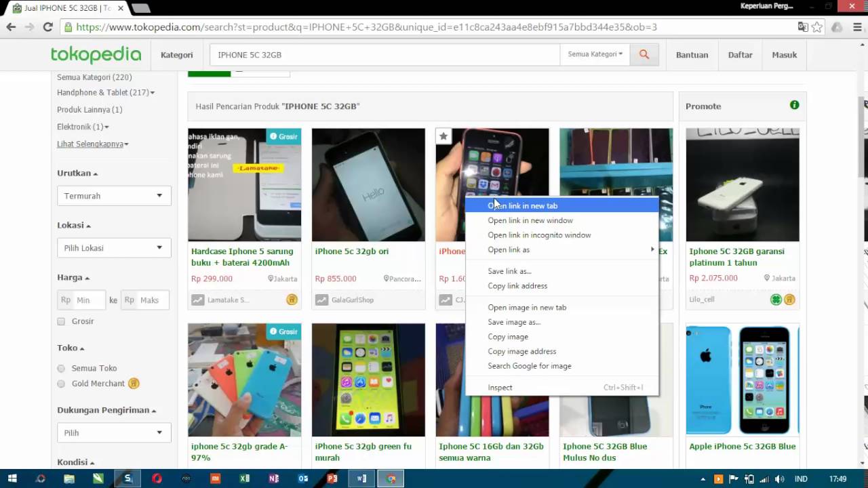Click the wishlist star on third product image

(x=443, y=136)
